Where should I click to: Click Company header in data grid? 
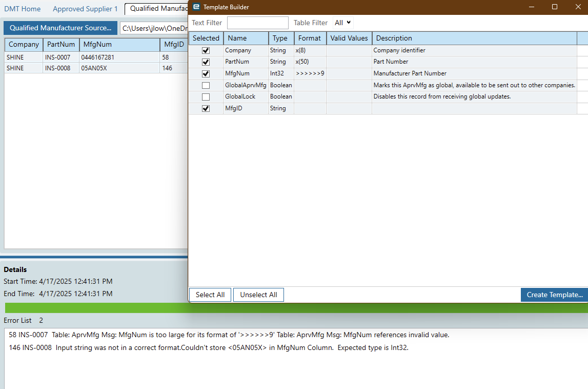pyautogui.click(x=24, y=44)
